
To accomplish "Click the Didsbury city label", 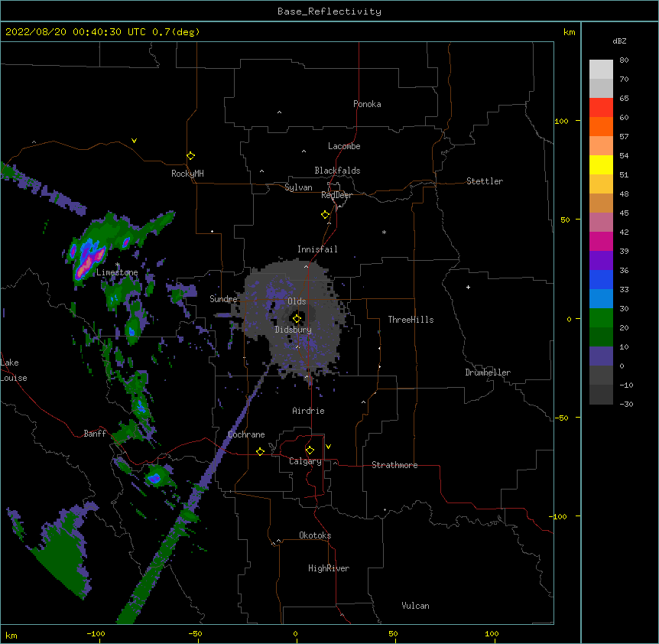I will click(x=294, y=330).
